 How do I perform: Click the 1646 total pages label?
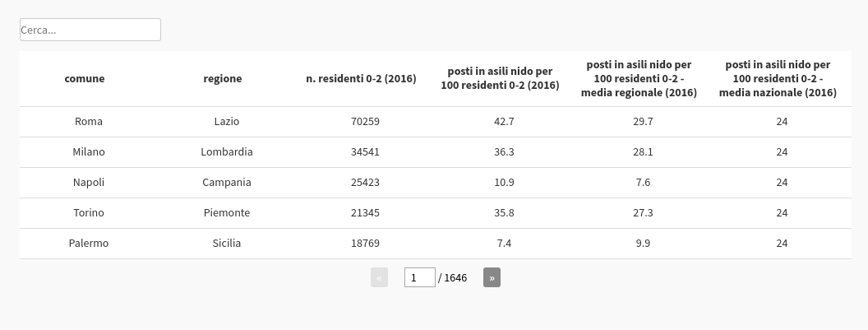click(455, 278)
